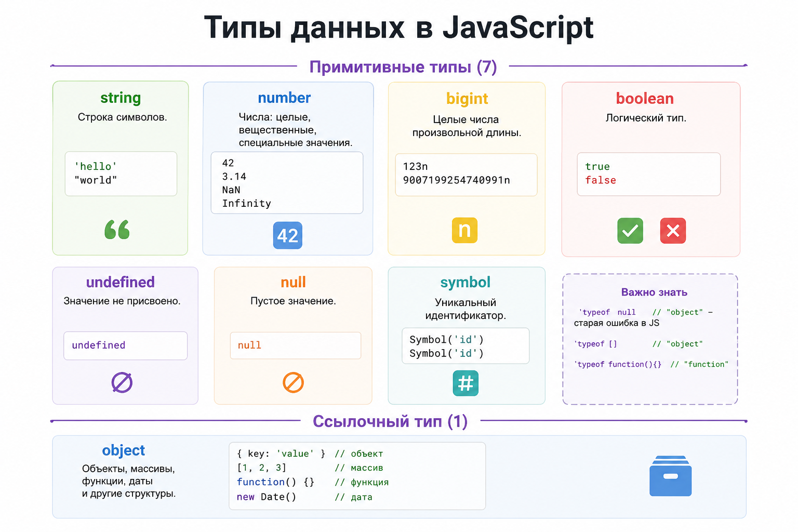The height and width of the screenshot is (532, 798).
Task: Select the number examples code box
Action: click(287, 183)
